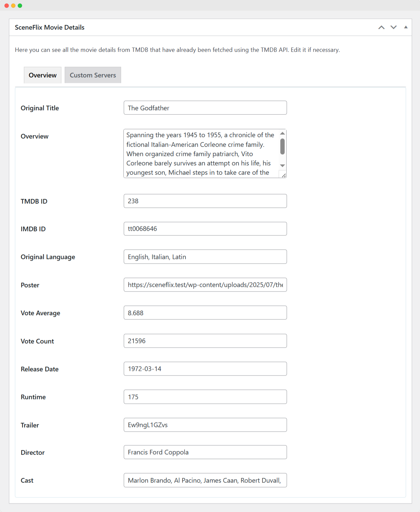Select the Release Date field 1972-03-14
Screen dimensions: 420x512
pyautogui.click(x=205, y=369)
